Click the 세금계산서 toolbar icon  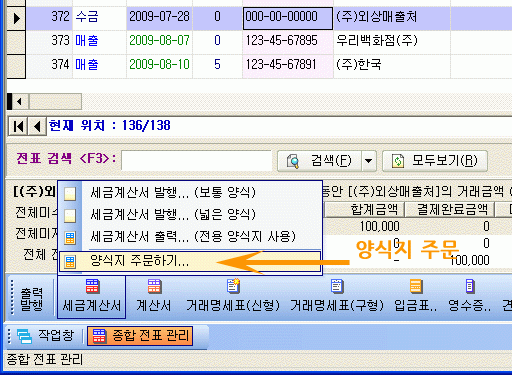coord(92,296)
